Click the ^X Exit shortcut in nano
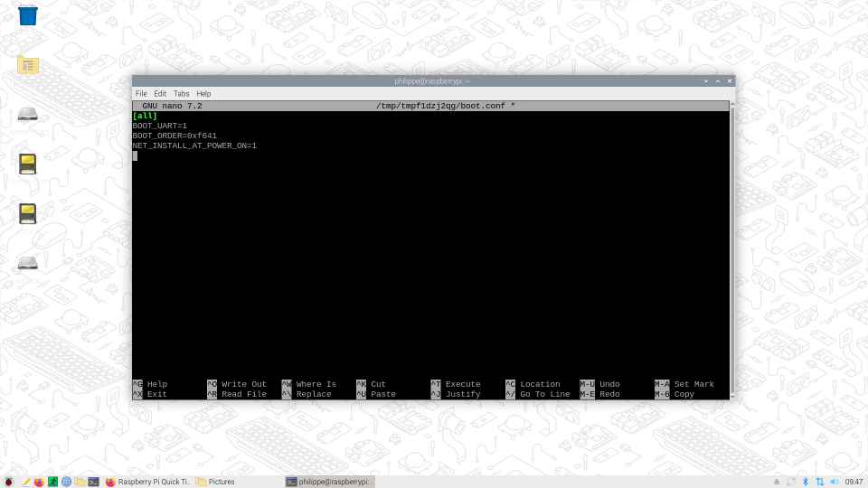 pyautogui.click(x=149, y=394)
